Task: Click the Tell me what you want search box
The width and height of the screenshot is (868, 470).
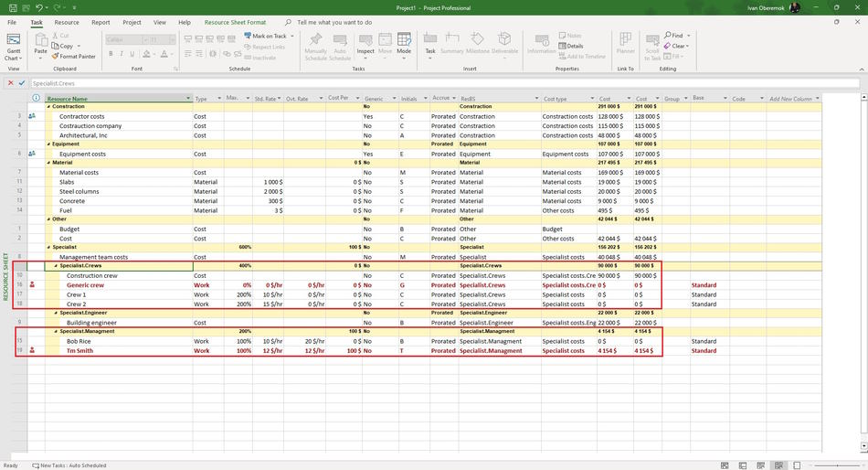Action: pos(334,22)
